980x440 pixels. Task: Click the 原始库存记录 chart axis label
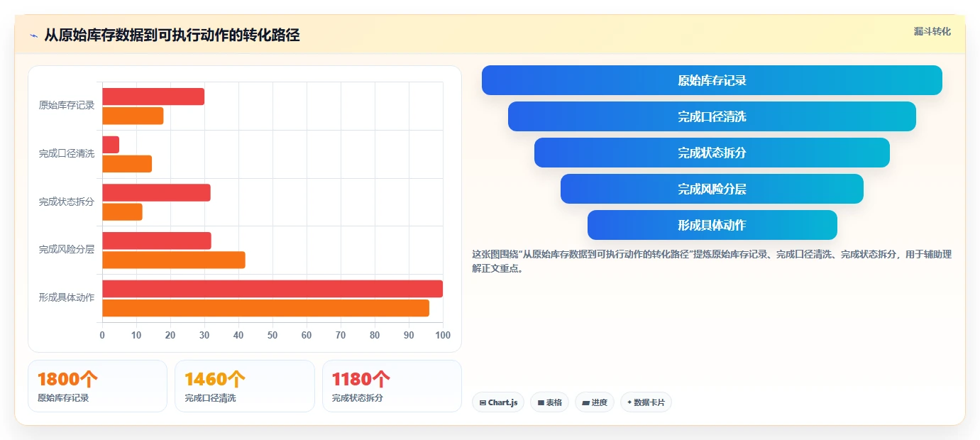pos(67,105)
